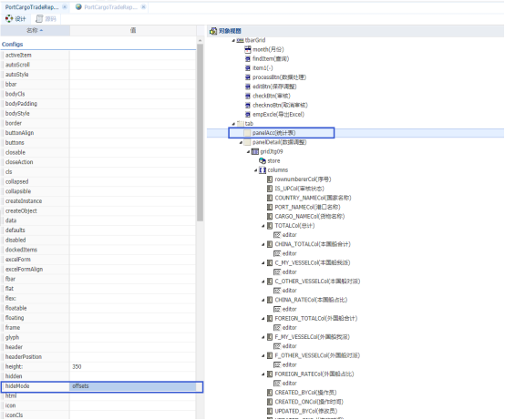
Task: Select the rownumbererCol column icon
Action: pyautogui.click(x=270, y=179)
